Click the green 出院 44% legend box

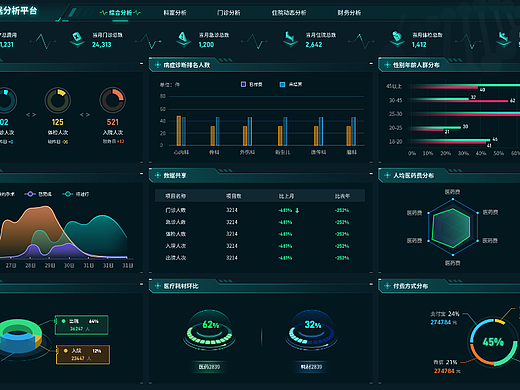(x=82, y=325)
